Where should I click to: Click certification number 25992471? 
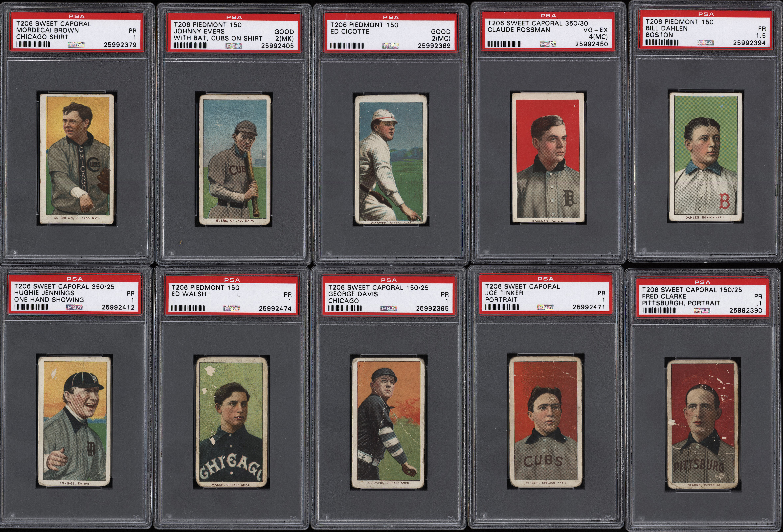pyautogui.click(x=589, y=307)
